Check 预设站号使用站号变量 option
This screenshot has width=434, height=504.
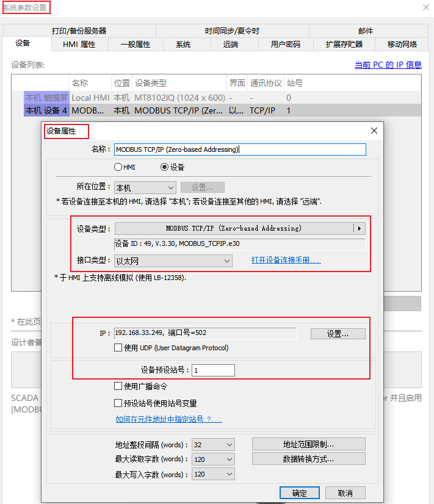pos(118,403)
